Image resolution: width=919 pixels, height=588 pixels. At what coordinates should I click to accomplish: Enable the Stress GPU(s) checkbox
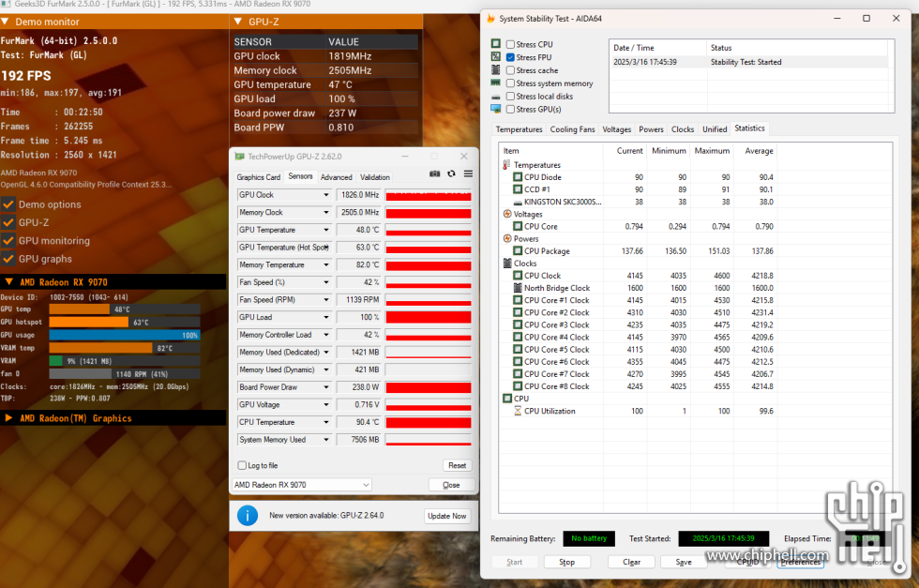pyautogui.click(x=510, y=109)
